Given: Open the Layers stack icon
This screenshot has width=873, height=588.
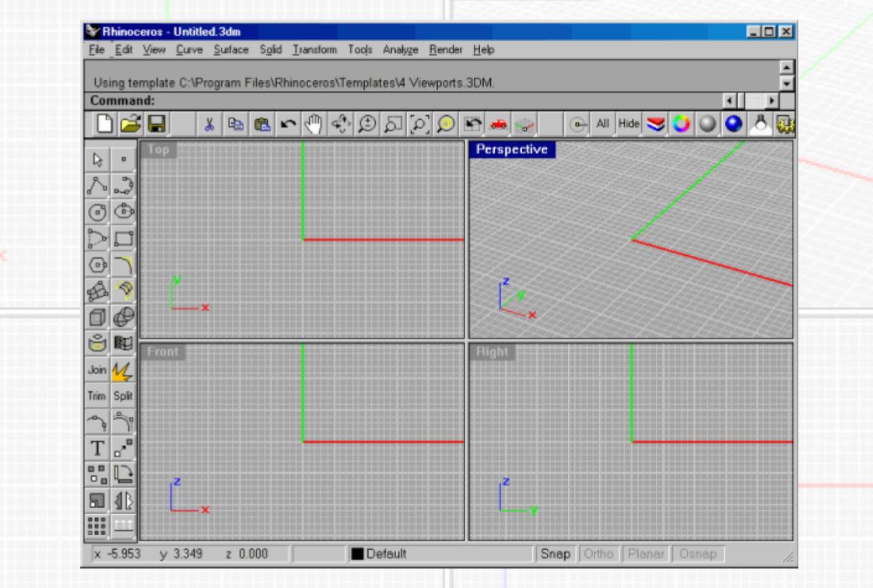Looking at the screenshot, I should (x=655, y=124).
